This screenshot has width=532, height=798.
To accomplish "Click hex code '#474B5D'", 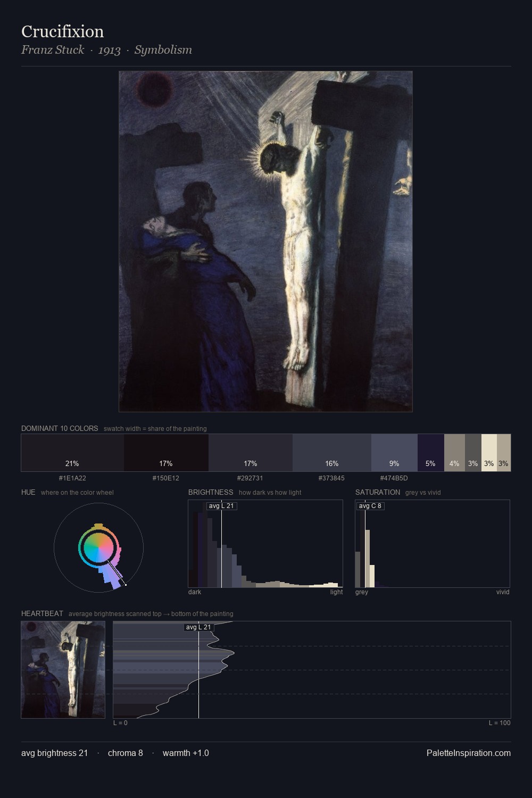I will (x=394, y=478).
